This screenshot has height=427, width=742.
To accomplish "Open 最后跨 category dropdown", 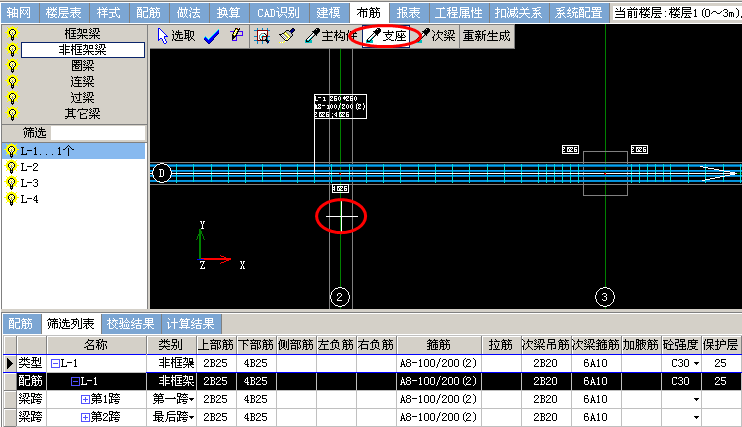I will click(x=192, y=418).
